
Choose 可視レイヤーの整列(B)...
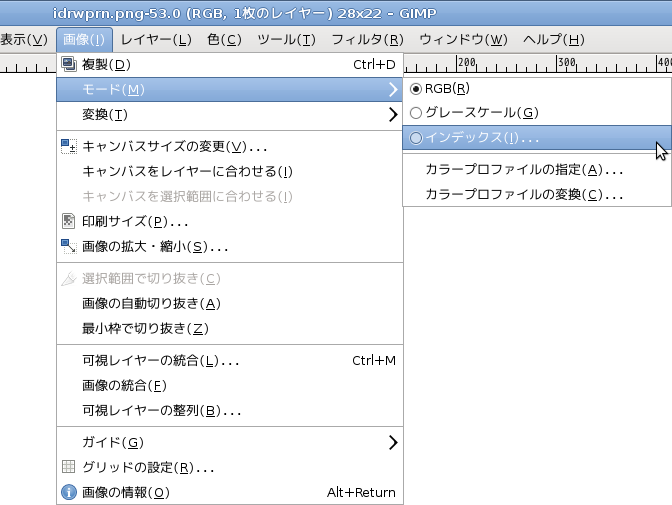click(230, 411)
